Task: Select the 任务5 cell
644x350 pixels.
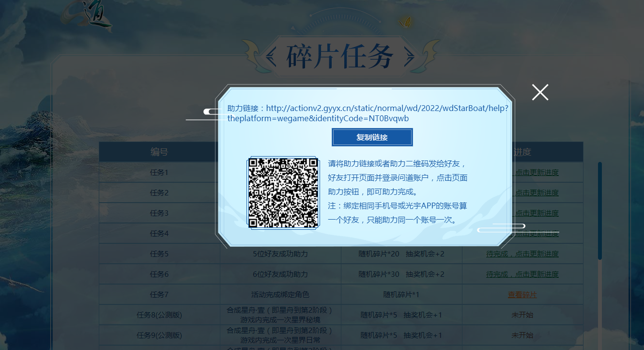Action: 159,254
